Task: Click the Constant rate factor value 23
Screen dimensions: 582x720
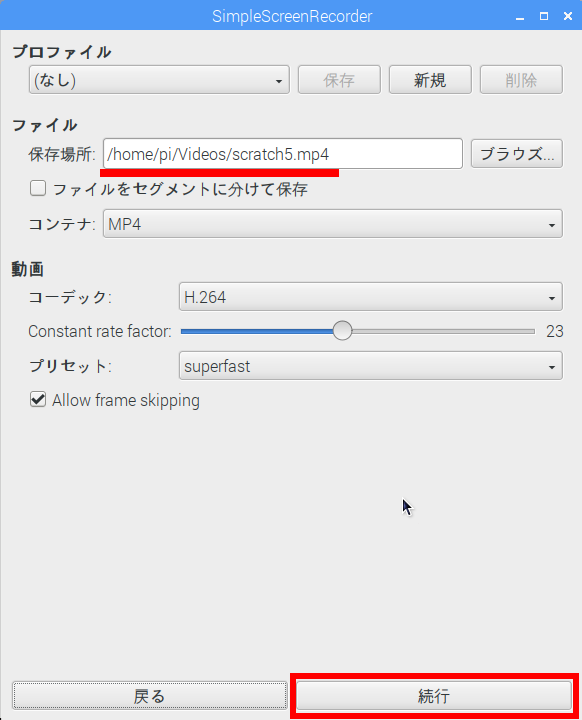Action: point(554,331)
